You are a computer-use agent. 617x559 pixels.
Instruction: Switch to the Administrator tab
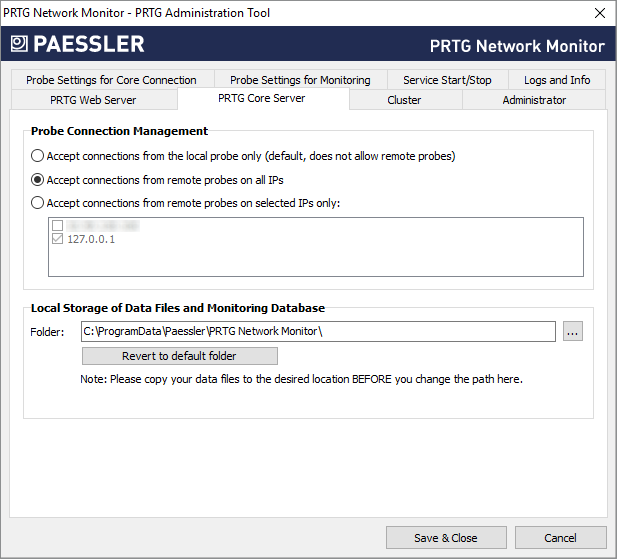[x=534, y=100]
